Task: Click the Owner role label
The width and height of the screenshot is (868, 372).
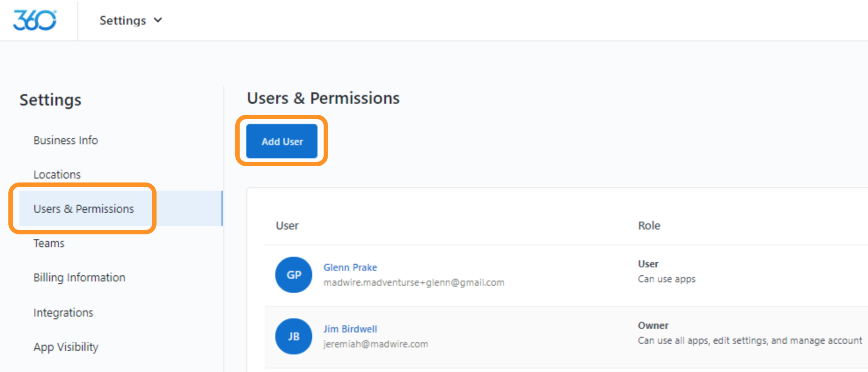Action: (653, 325)
